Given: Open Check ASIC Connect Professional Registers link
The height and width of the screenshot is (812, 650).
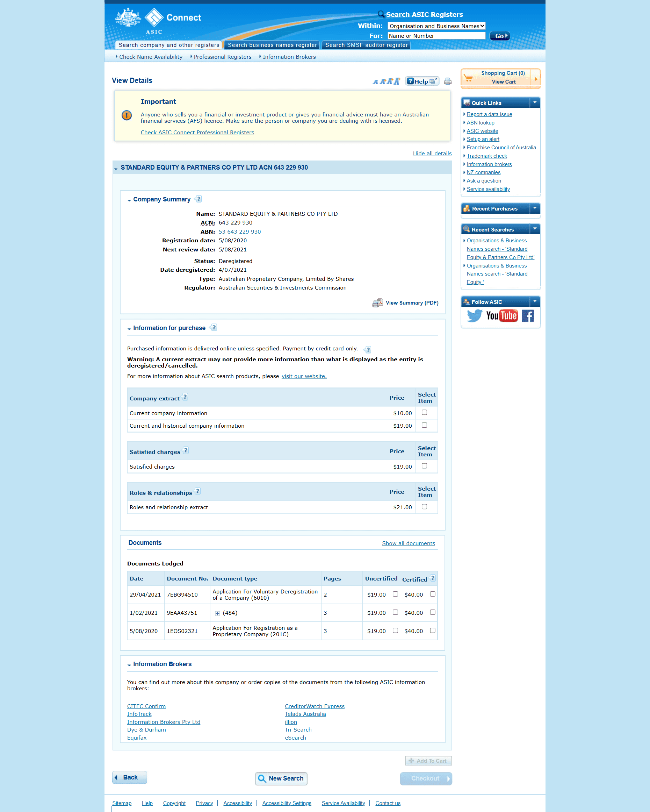Looking at the screenshot, I should tap(197, 132).
